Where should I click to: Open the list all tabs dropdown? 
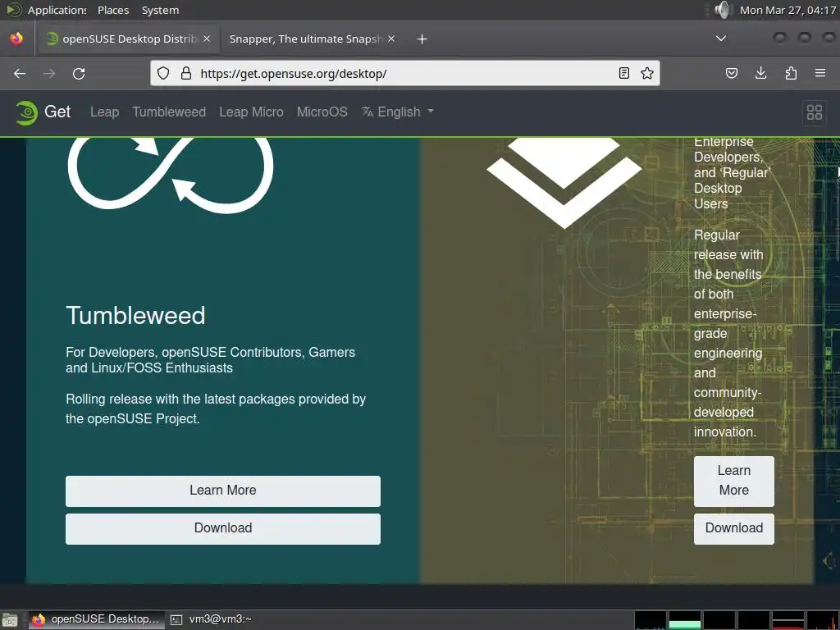[721, 39]
